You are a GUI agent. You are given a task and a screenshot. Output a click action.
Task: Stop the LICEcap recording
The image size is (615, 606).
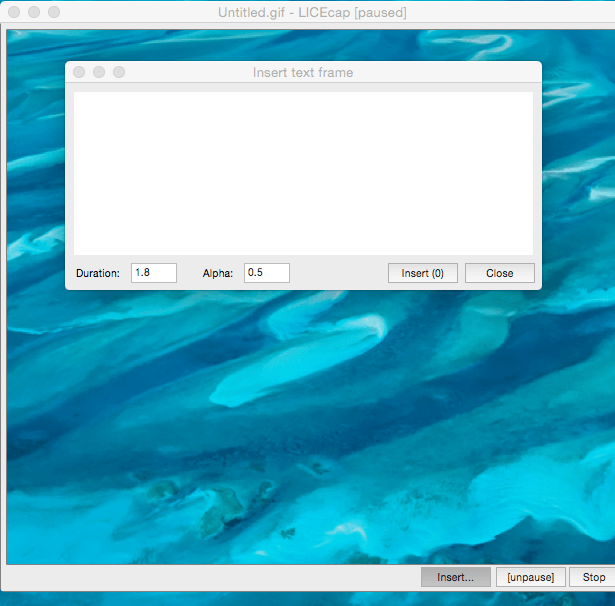pyautogui.click(x=593, y=577)
